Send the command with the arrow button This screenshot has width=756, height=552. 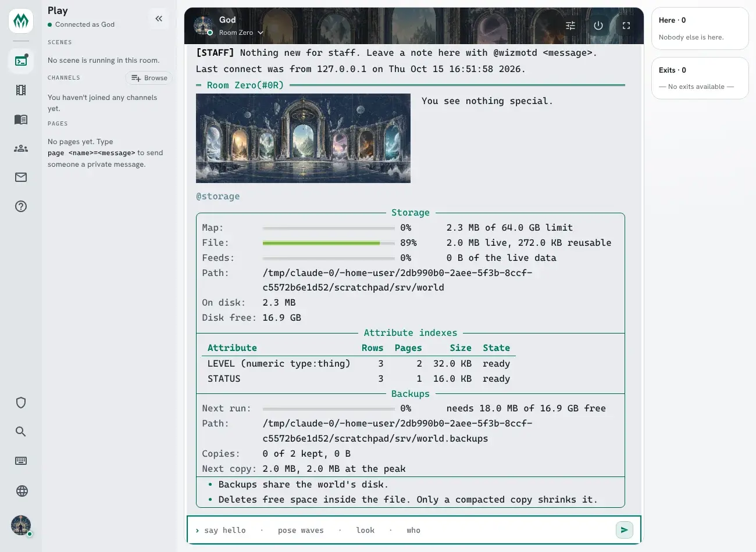(x=624, y=530)
